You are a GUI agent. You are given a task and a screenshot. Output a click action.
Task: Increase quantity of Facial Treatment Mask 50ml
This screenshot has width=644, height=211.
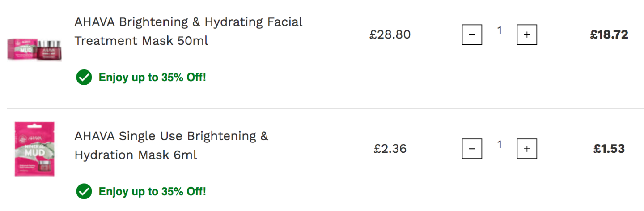527,34
